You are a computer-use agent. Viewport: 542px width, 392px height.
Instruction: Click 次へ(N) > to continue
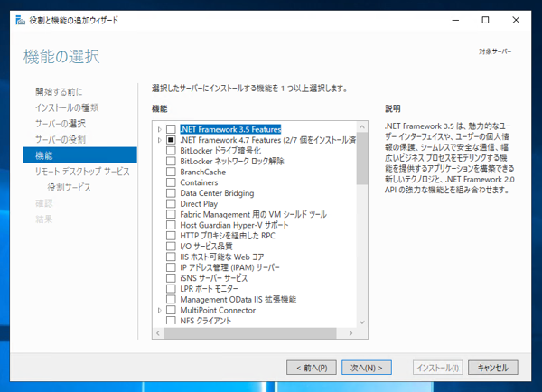[367, 368]
